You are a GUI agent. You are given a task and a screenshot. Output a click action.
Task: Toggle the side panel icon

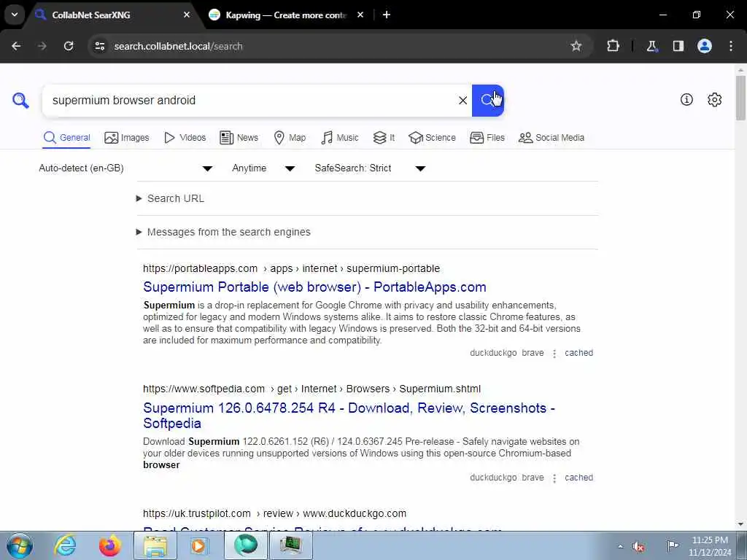(x=678, y=46)
